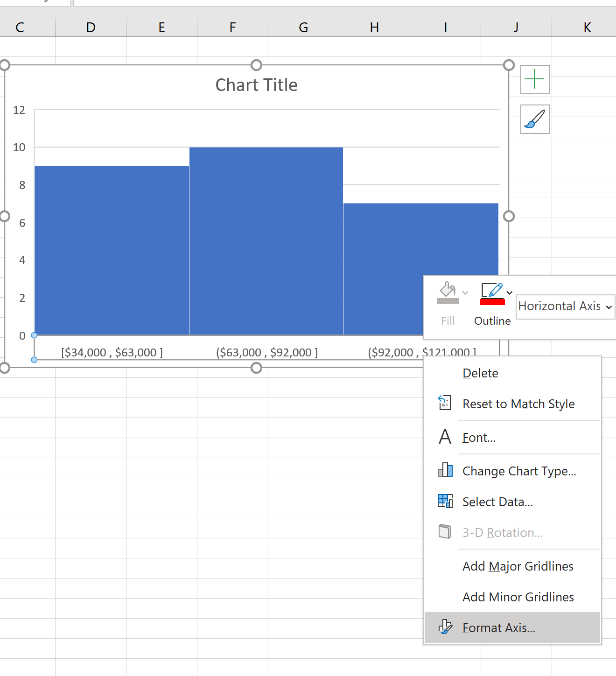The height and width of the screenshot is (676, 616).
Task: Click the Select Data grid icon
Action: [x=445, y=501]
